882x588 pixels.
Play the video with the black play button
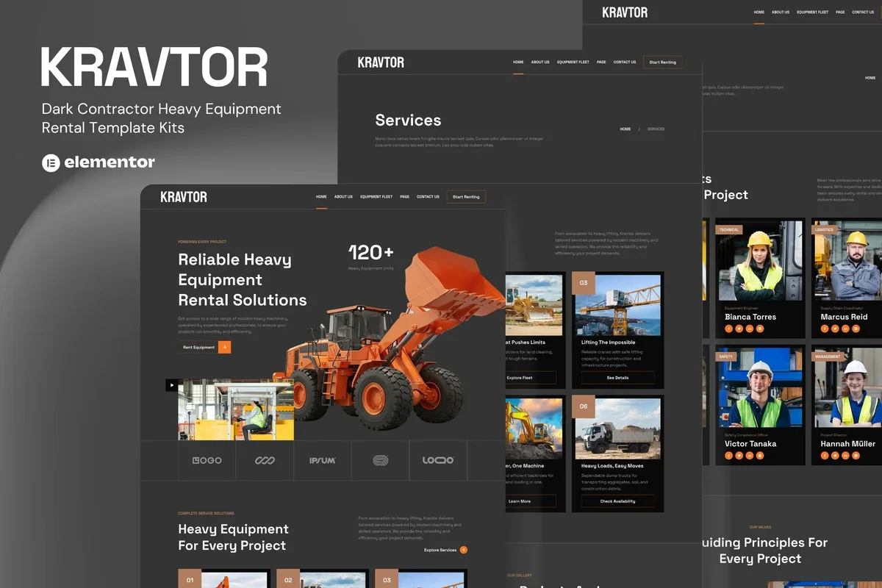coord(171,384)
